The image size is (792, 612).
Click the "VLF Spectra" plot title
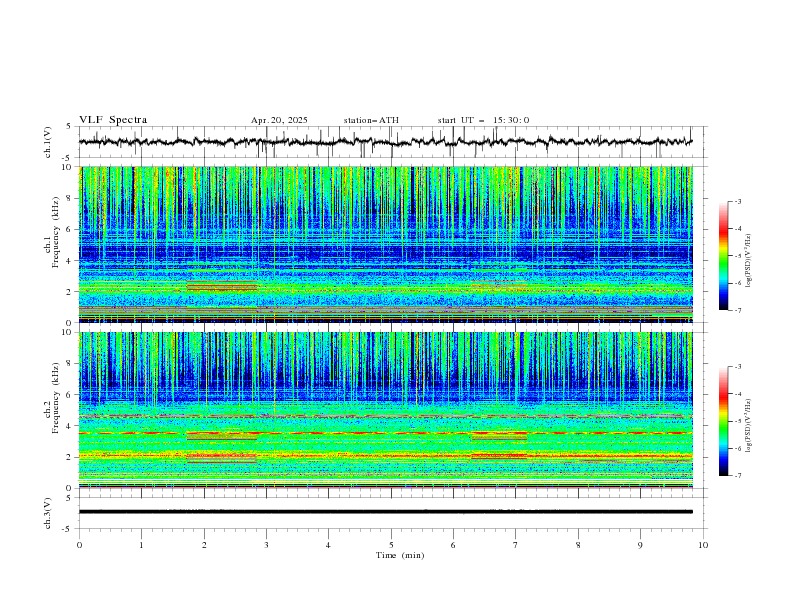(x=113, y=120)
